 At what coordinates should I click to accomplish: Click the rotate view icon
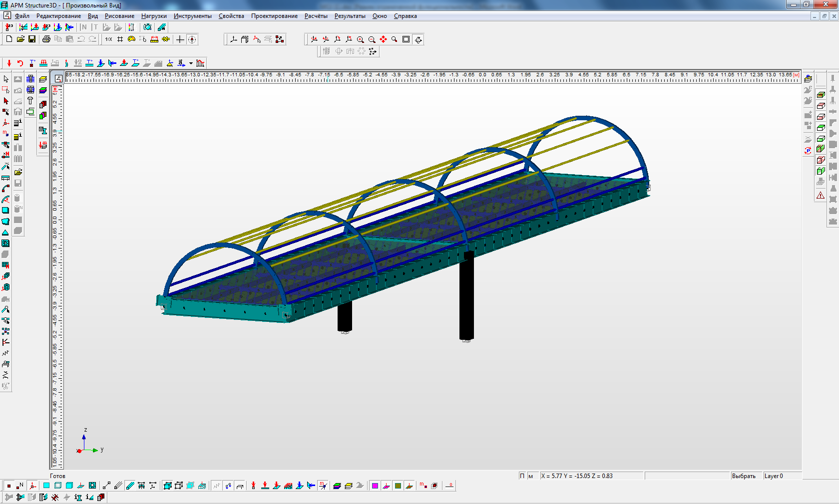coord(419,39)
